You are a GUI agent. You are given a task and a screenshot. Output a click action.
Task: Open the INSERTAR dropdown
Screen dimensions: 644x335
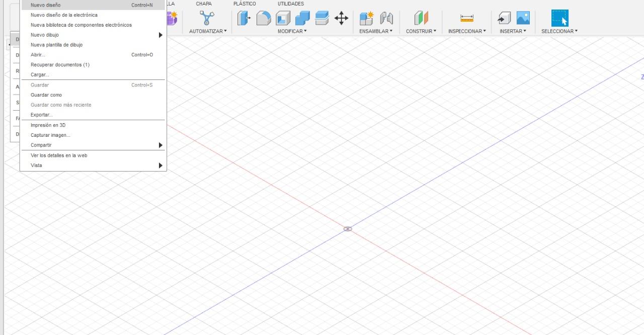pyautogui.click(x=513, y=31)
